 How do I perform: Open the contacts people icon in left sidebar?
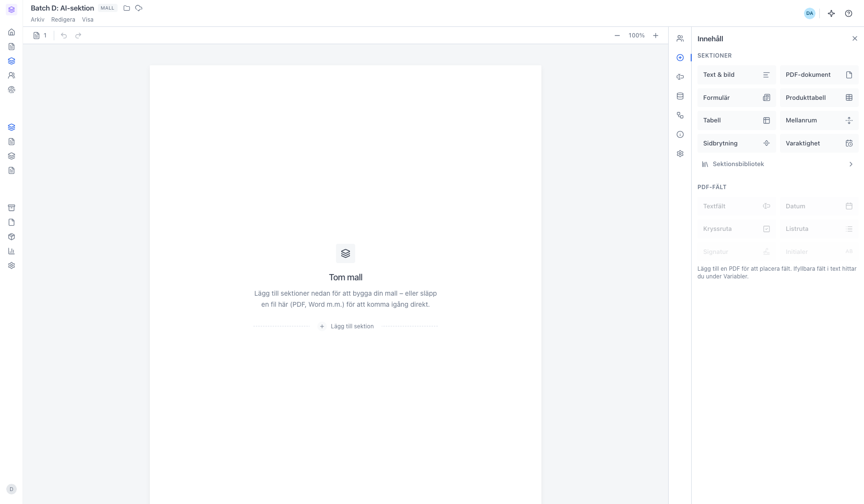[12, 75]
